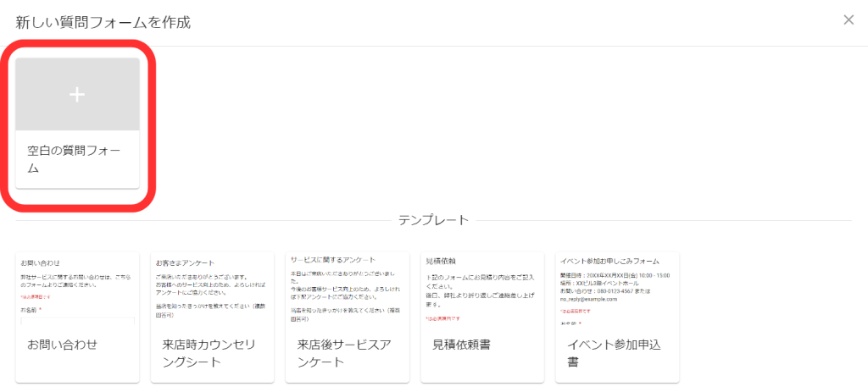Click the お名前 input field in preview
The image size is (868, 392).
point(77,322)
